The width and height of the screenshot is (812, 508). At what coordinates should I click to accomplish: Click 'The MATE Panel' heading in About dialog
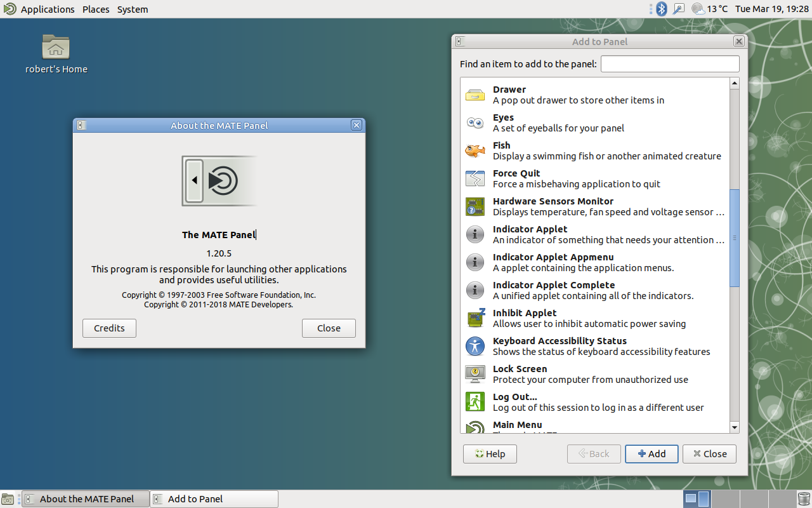coord(219,235)
